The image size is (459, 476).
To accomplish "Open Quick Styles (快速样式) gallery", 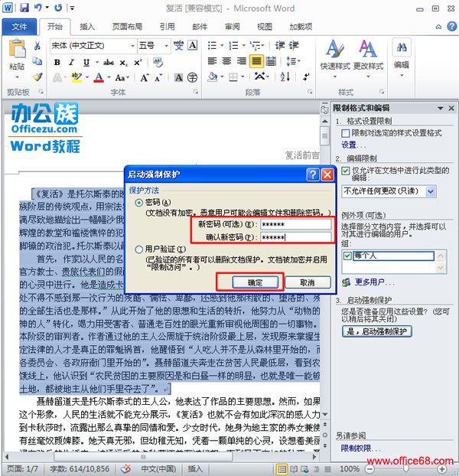I will (x=335, y=57).
